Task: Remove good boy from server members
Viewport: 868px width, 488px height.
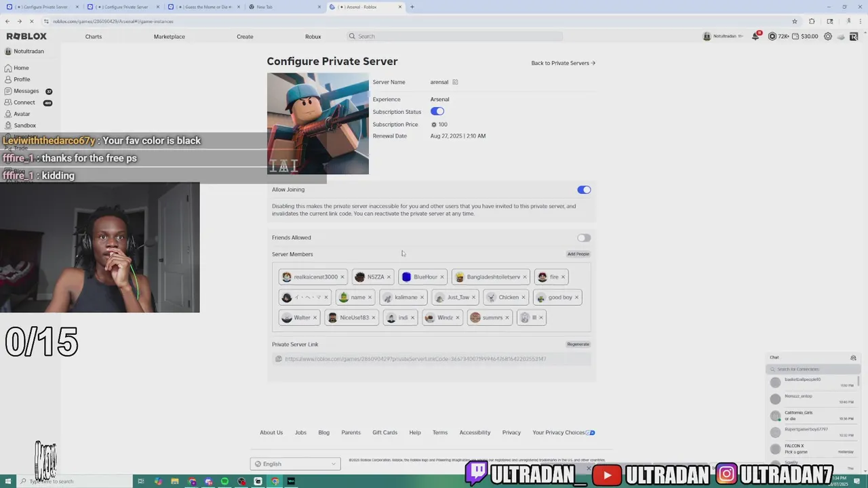Action: (577, 298)
